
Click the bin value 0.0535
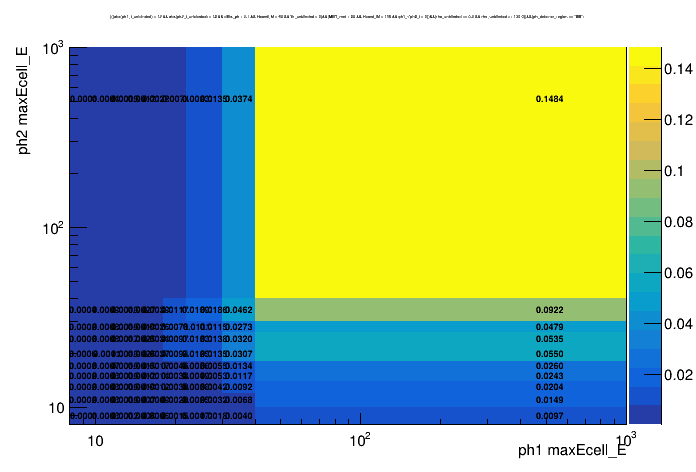(549, 340)
